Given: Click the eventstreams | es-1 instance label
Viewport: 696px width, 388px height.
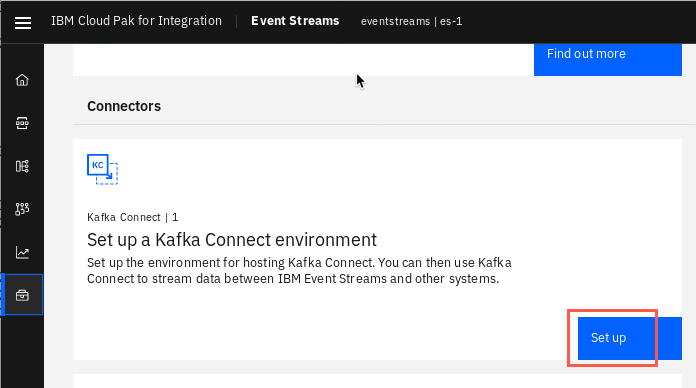Looking at the screenshot, I should pyautogui.click(x=411, y=21).
